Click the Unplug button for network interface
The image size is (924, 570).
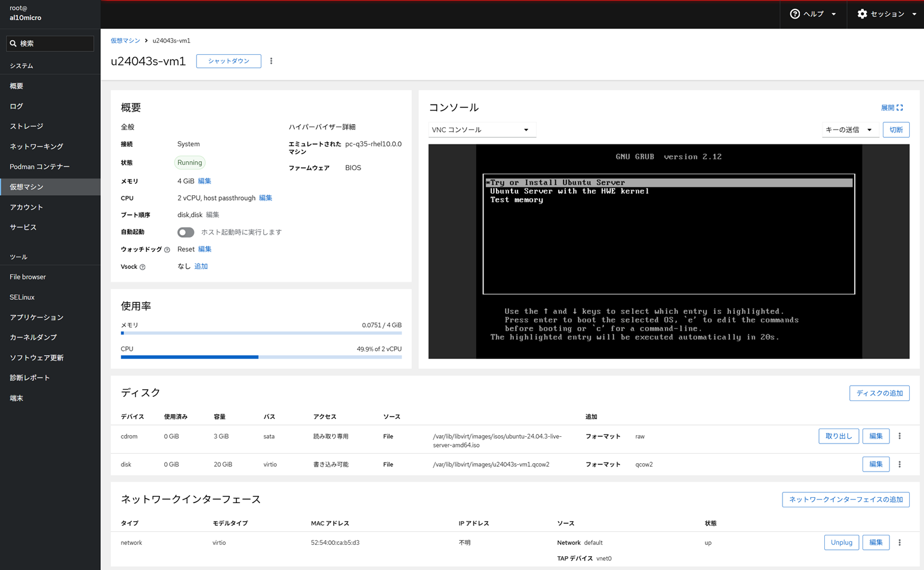pyautogui.click(x=842, y=543)
